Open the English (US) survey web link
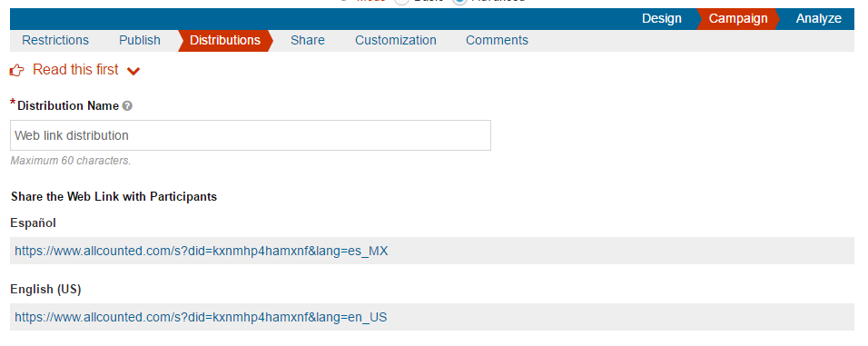The image size is (868, 346). pyautogui.click(x=201, y=317)
